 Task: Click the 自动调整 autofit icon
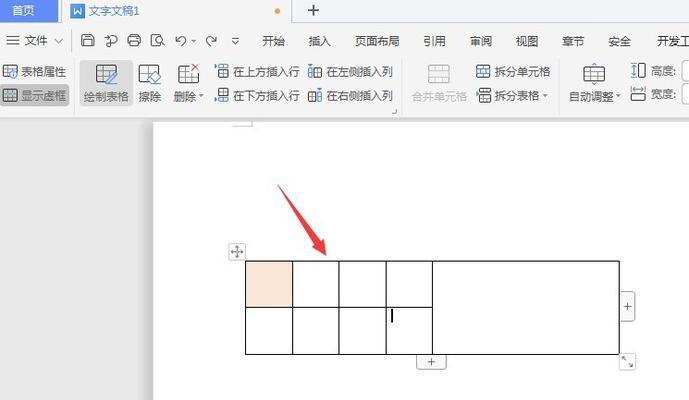[x=594, y=74]
